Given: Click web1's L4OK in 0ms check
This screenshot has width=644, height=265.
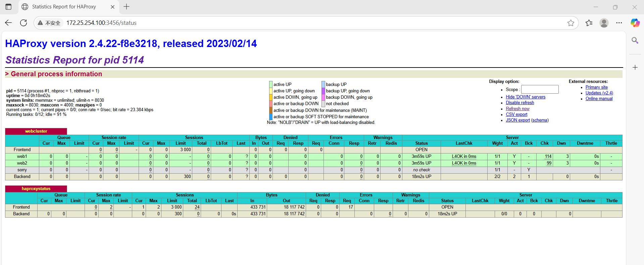Looking at the screenshot, I should (464, 157).
